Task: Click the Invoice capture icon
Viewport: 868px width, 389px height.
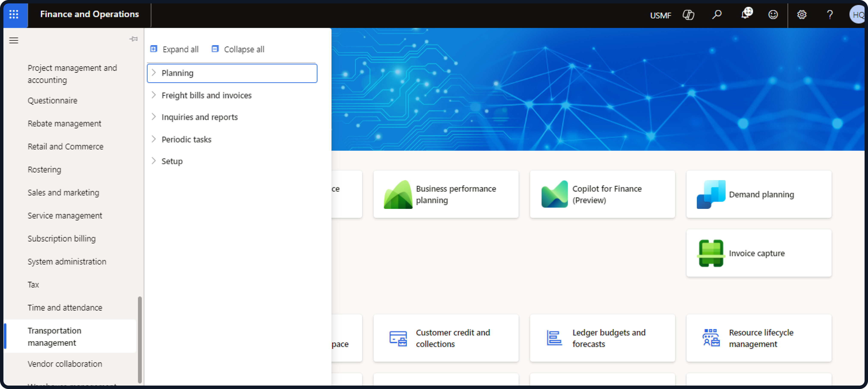Action: [x=711, y=253]
